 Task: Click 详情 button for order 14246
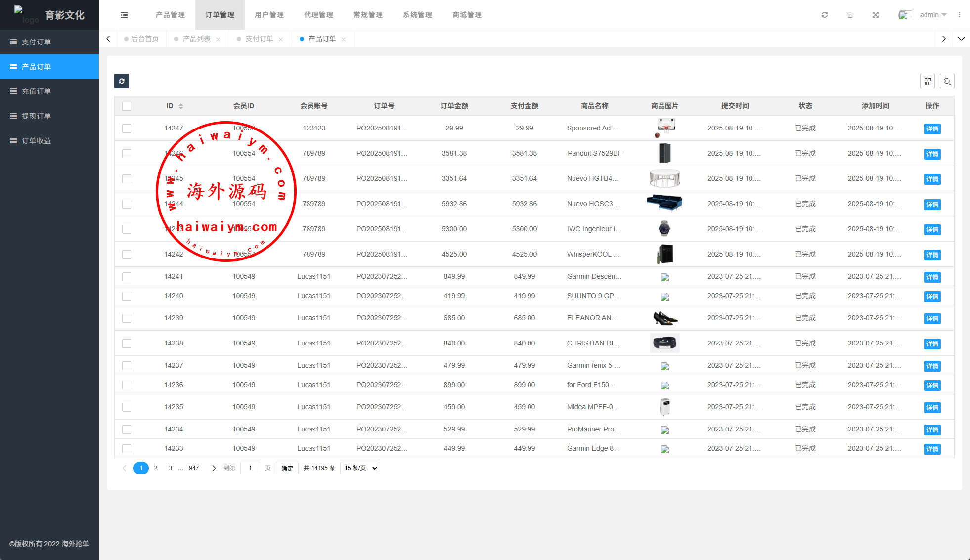click(932, 154)
